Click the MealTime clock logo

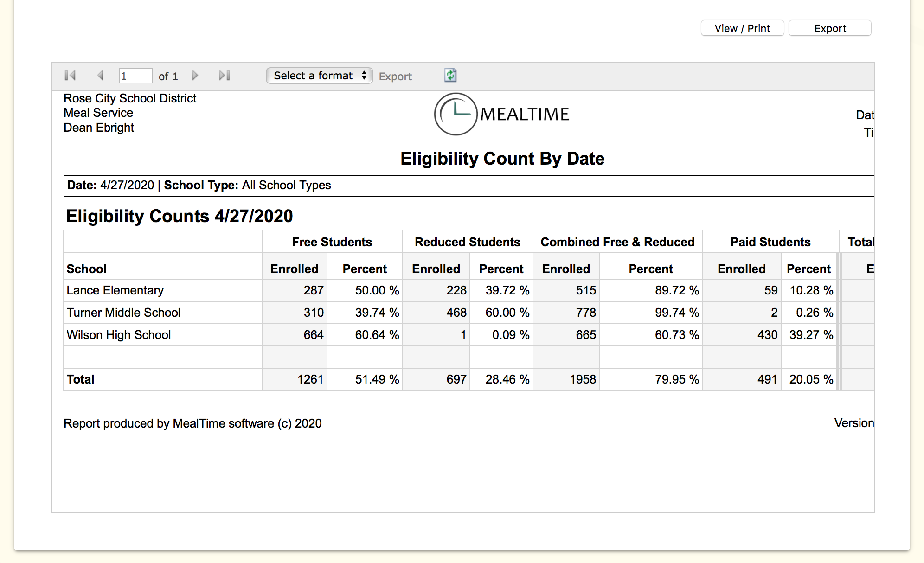[x=456, y=114]
